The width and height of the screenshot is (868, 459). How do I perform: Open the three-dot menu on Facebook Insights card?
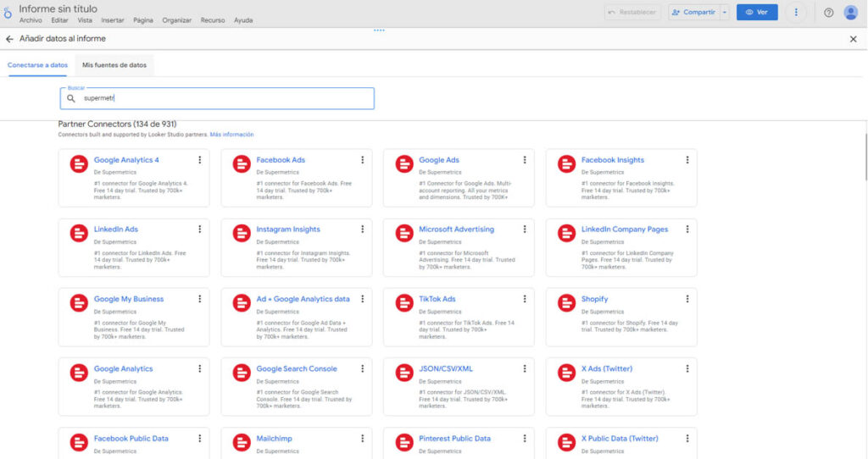(x=687, y=160)
